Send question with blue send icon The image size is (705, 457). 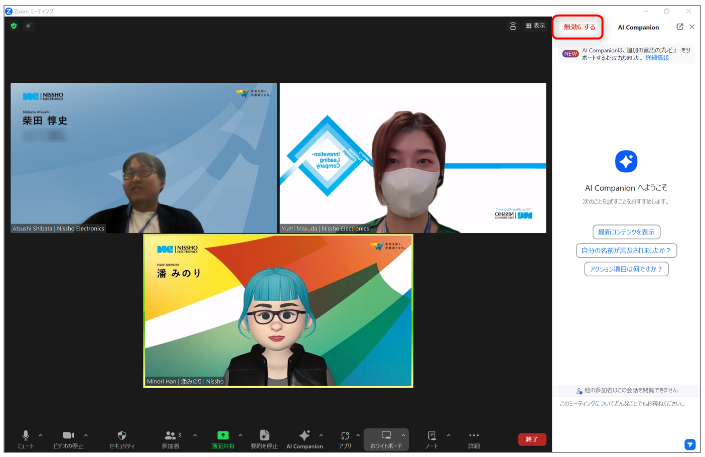point(690,444)
